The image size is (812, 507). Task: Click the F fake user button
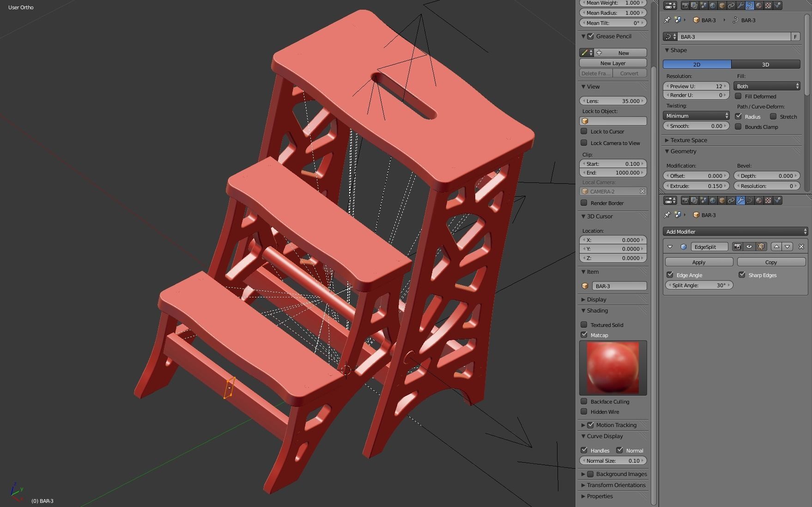tap(795, 36)
